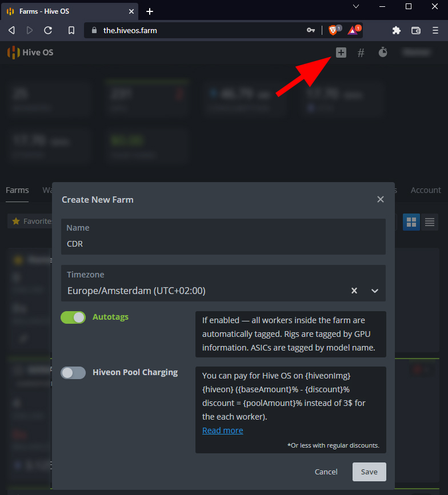
Task: Minimize the browser window
Action: point(382,6)
